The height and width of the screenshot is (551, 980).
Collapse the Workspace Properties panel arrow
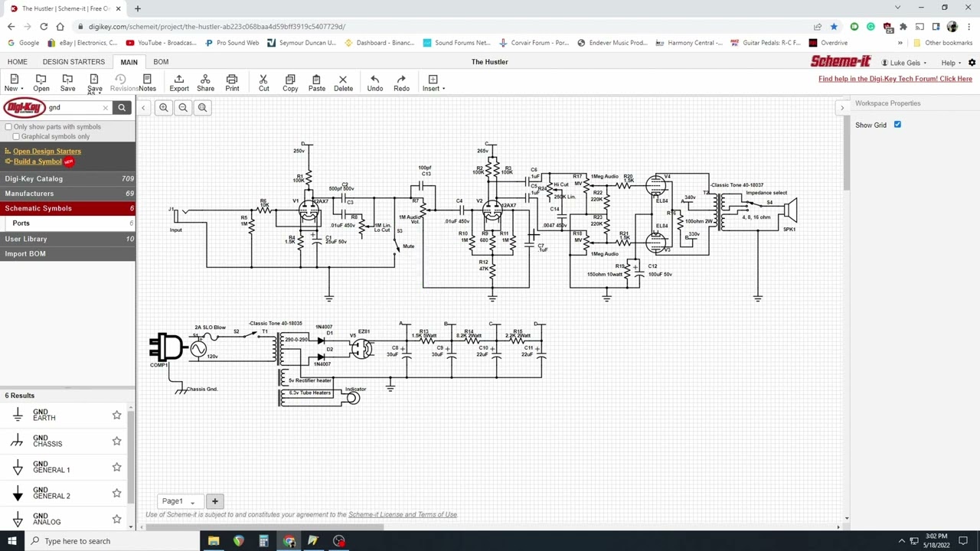842,108
